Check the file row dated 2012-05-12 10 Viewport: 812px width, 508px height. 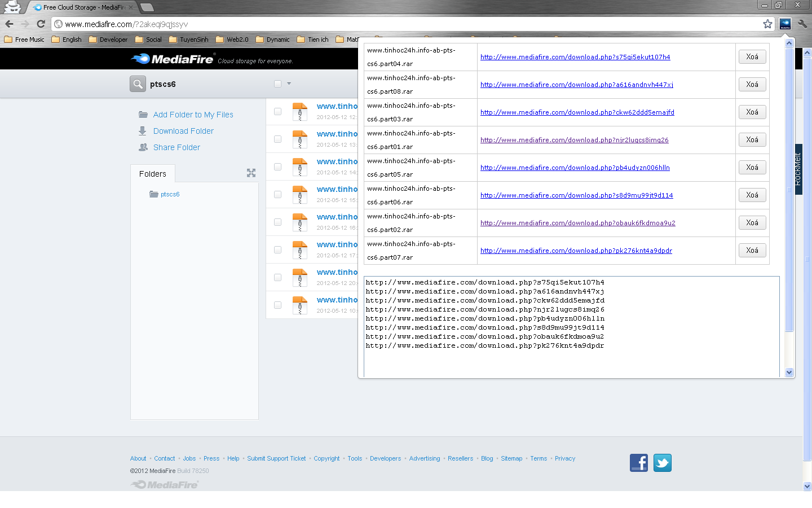[x=277, y=305]
